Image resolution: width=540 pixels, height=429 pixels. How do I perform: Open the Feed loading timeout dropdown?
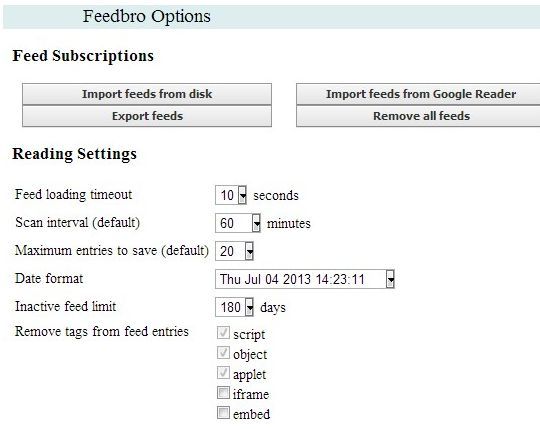point(231,195)
